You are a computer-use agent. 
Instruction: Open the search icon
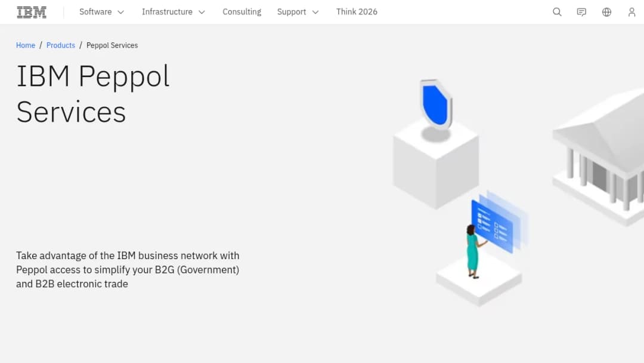pos(557,12)
